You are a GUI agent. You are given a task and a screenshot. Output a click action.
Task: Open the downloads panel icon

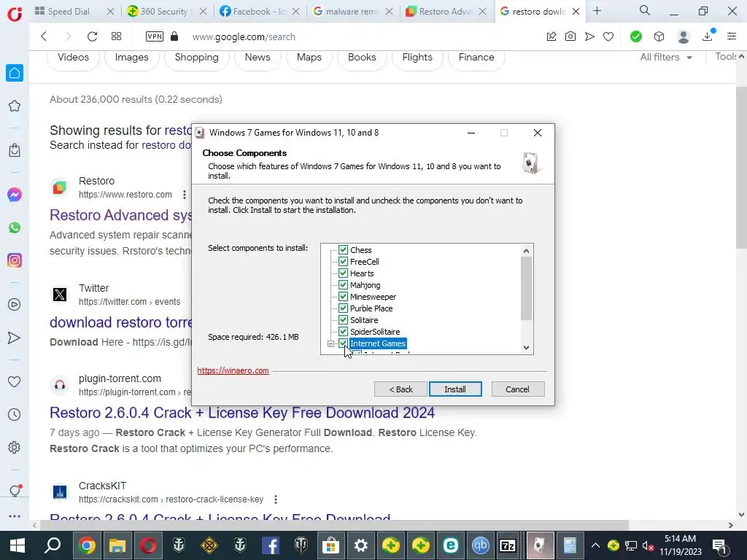point(708,36)
